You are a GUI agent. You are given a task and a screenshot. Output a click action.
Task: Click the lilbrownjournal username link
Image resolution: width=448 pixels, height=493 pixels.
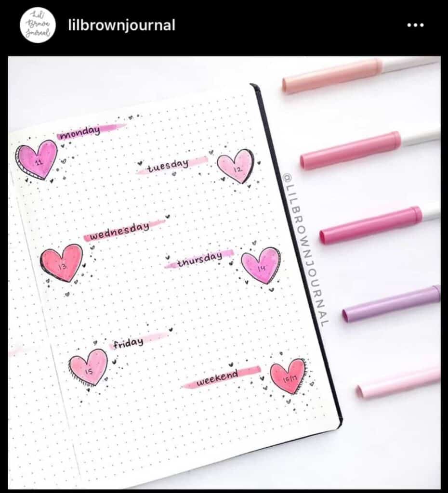121,26
